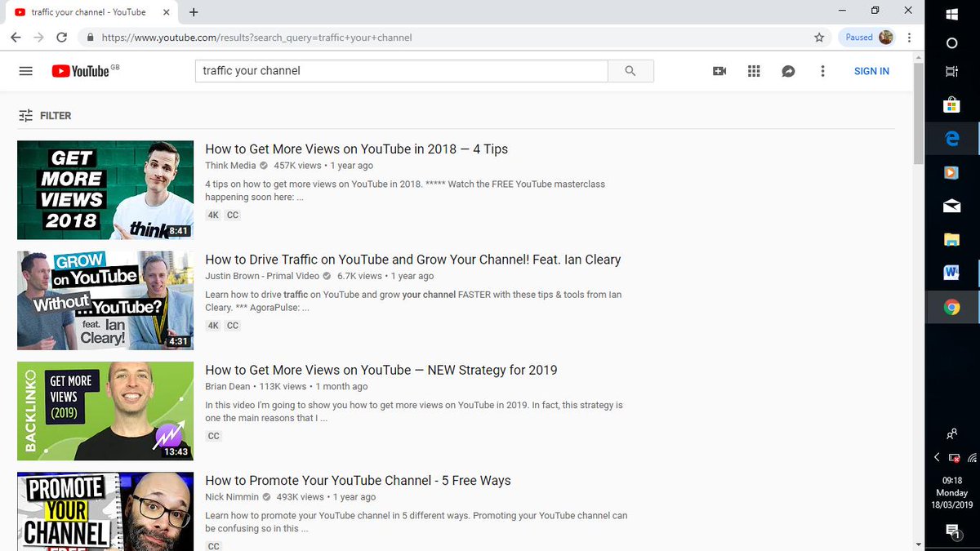
Task: Open 'How to Drive Traffic on YouTube' title
Action: point(413,260)
